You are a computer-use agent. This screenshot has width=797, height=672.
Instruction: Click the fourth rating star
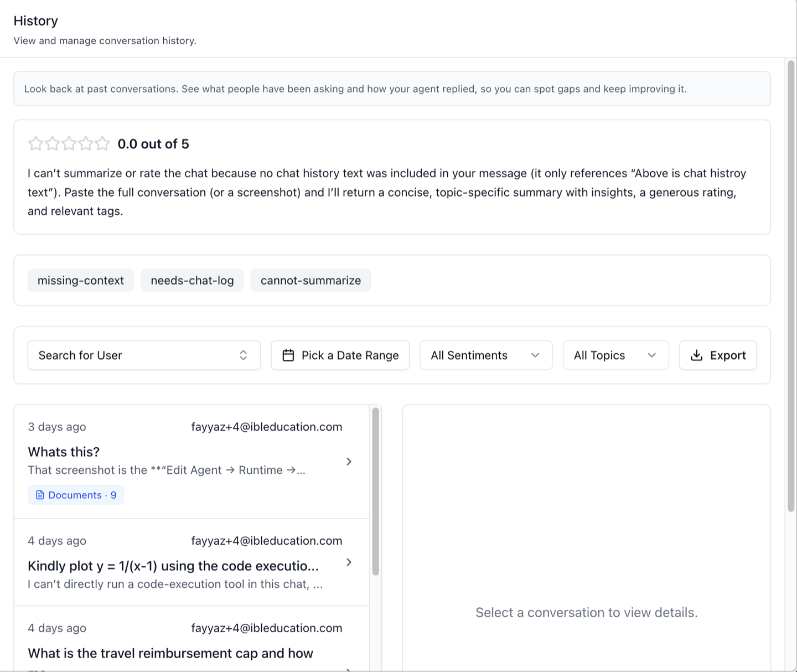(x=86, y=144)
